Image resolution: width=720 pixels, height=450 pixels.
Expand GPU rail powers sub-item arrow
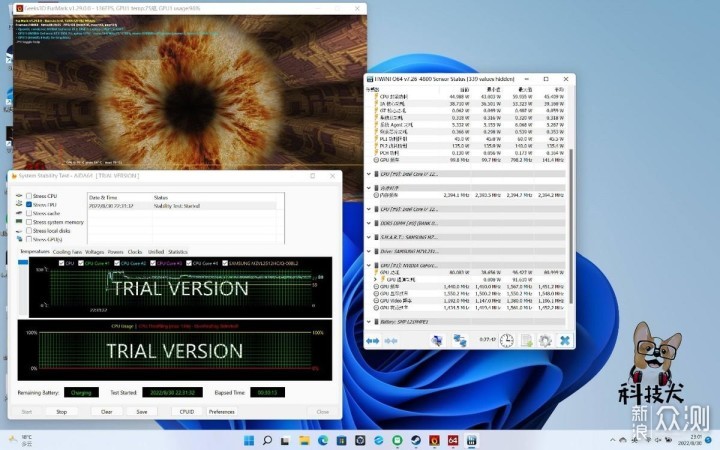(x=375, y=279)
